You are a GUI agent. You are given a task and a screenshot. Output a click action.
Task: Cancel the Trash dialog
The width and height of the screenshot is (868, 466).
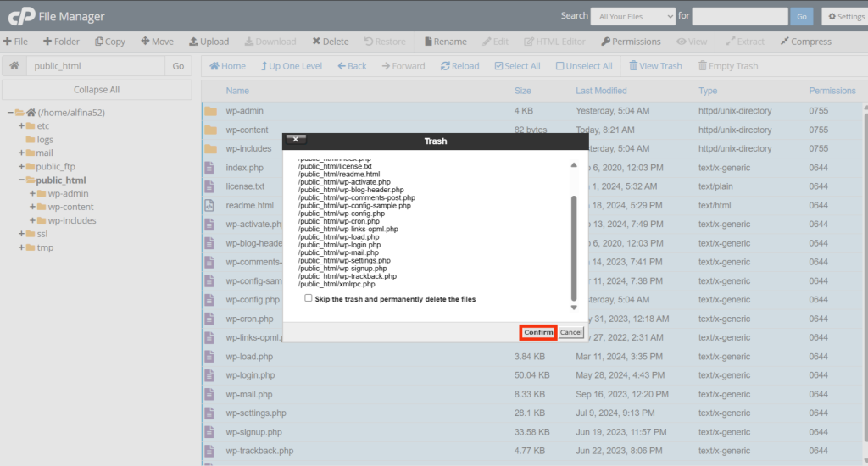[571, 332]
